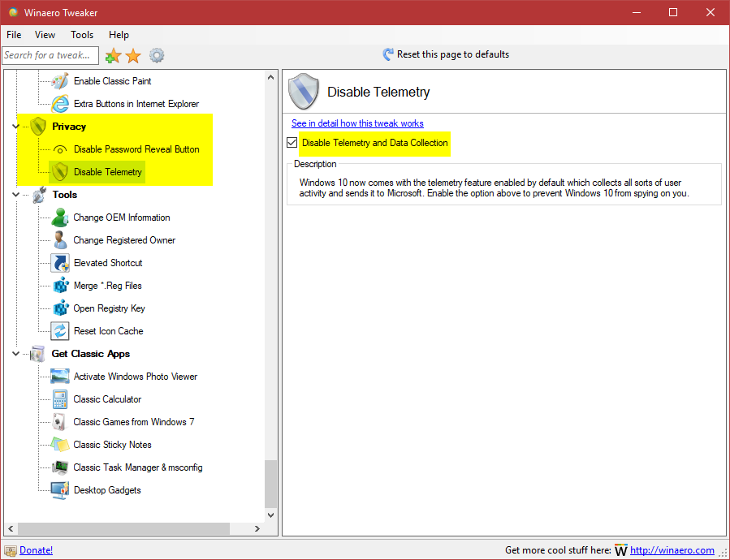The width and height of the screenshot is (730, 560).
Task: Open Change OEM Information tweak
Action: [121, 217]
